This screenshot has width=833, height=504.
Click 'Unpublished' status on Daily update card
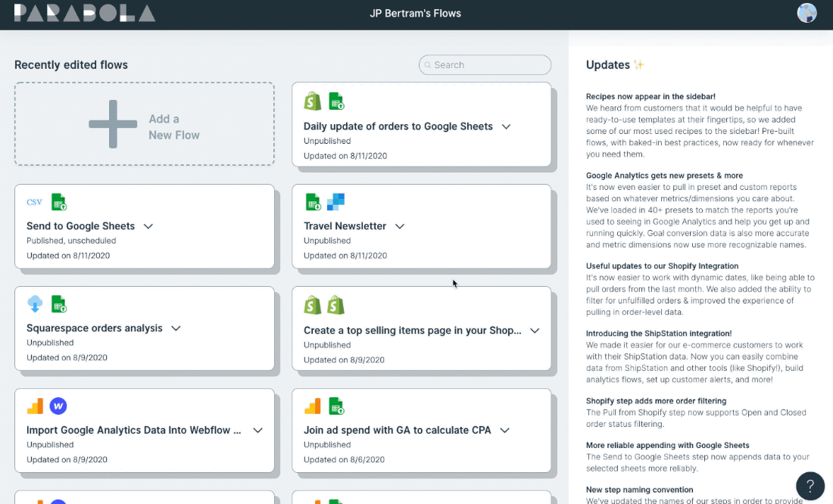click(327, 141)
